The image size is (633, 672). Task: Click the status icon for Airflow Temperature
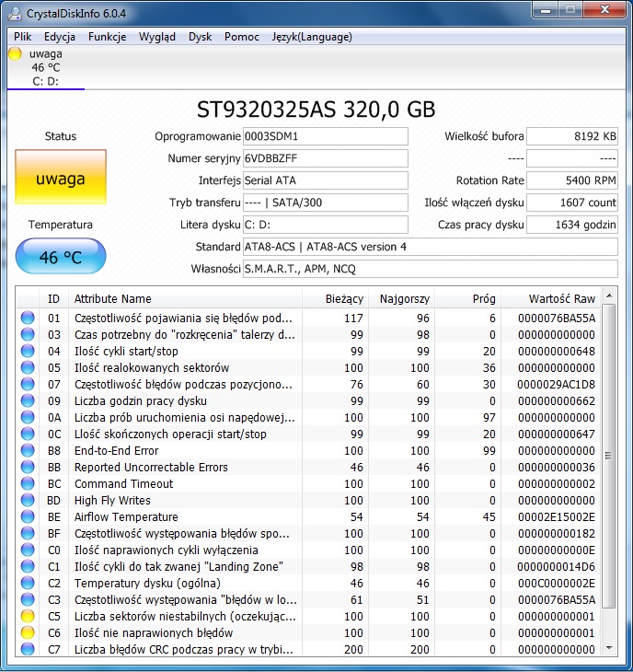coord(28,516)
